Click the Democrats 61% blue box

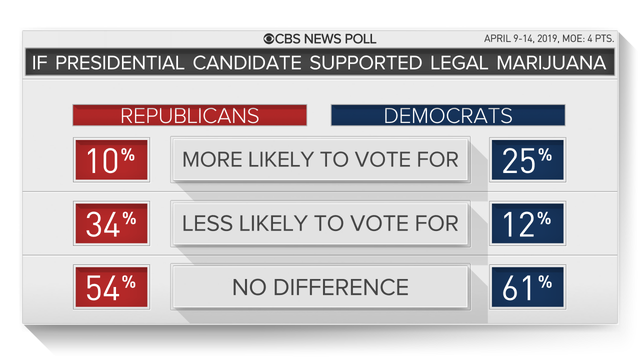pyautogui.click(x=527, y=287)
